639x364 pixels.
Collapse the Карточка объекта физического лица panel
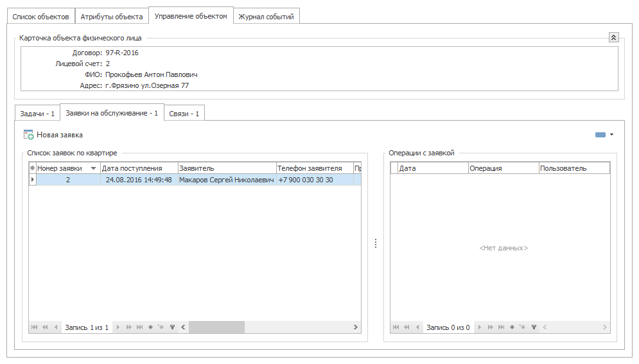[x=613, y=37]
